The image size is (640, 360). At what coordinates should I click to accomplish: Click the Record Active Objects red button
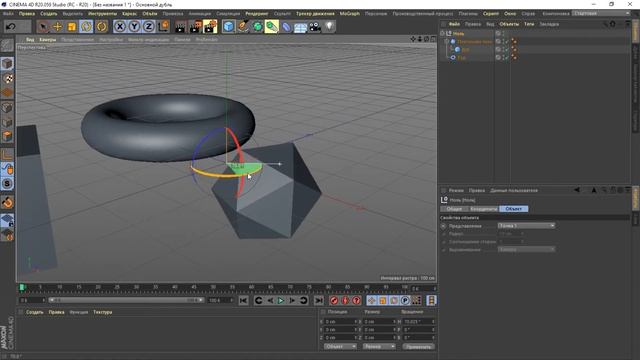click(334, 300)
